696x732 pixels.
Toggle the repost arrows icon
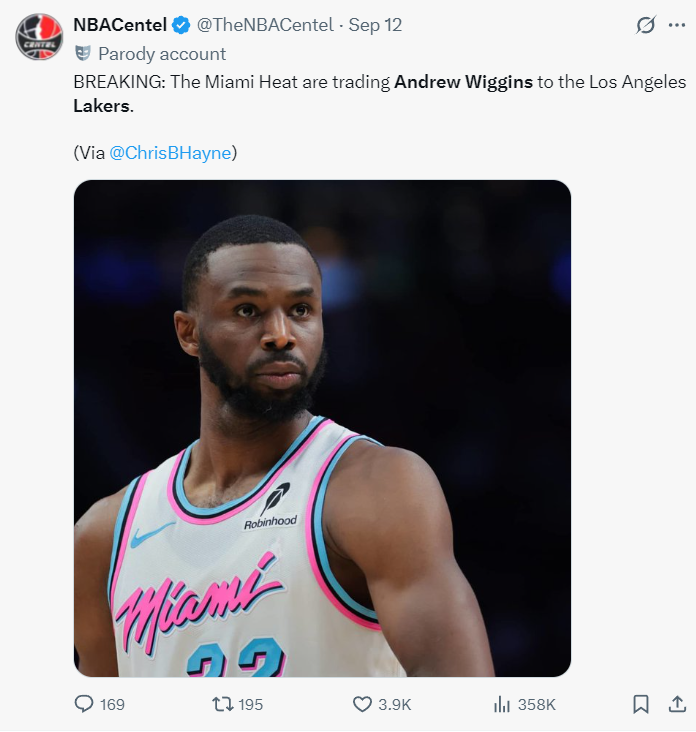[222, 704]
